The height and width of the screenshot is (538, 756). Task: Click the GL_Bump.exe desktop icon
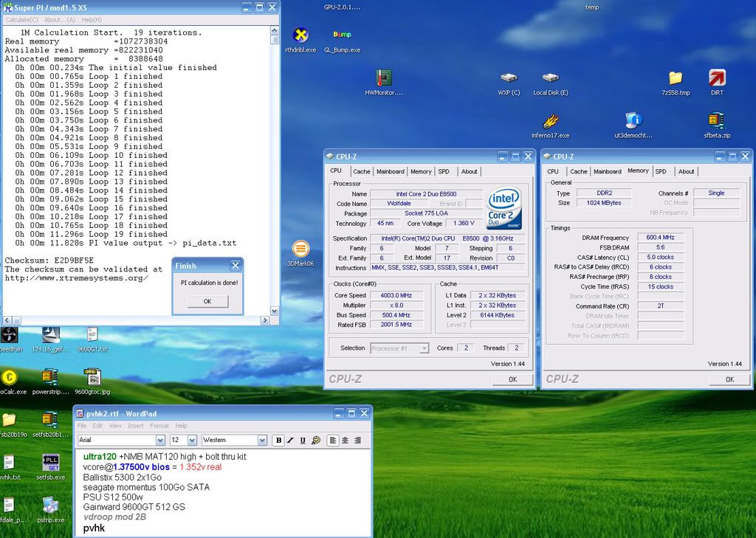[342, 35]
